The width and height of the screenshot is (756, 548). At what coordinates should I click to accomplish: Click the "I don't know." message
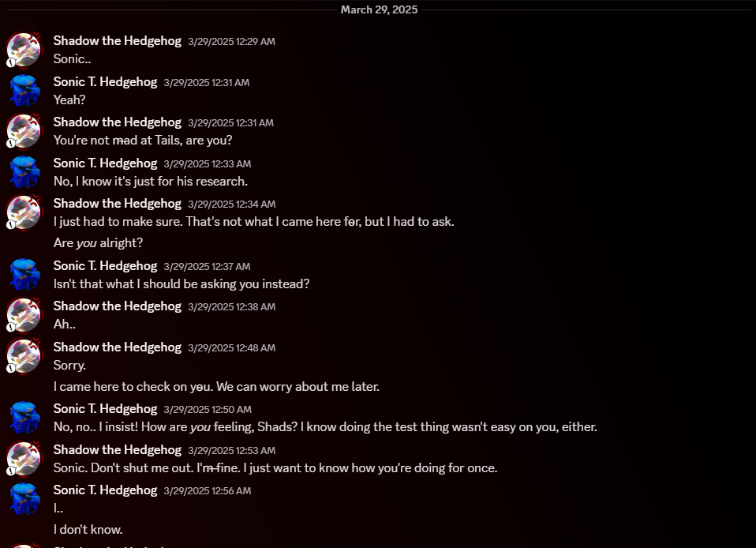(88, 530)
